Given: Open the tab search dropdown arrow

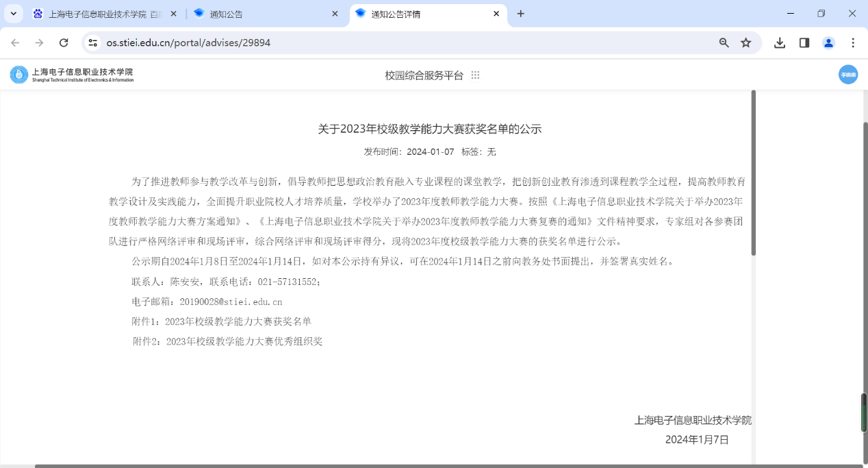Looking at the screenshot, I should pos(13,14).
